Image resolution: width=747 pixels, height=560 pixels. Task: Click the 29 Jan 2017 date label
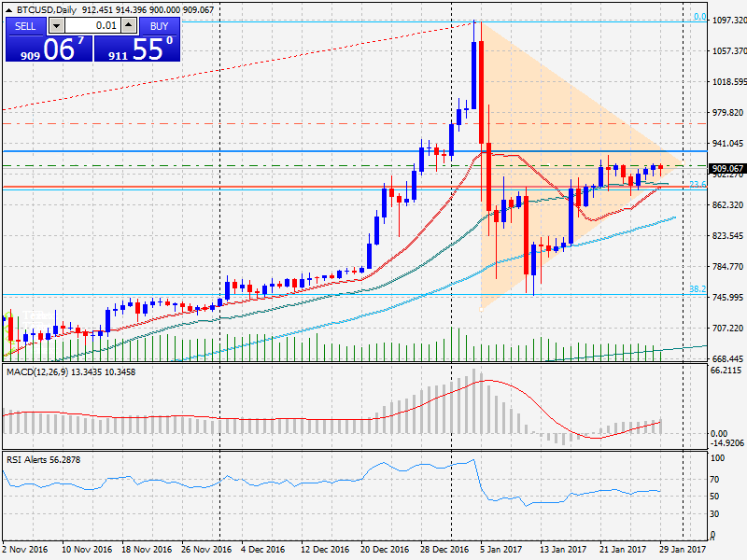(x=684, y=549)
